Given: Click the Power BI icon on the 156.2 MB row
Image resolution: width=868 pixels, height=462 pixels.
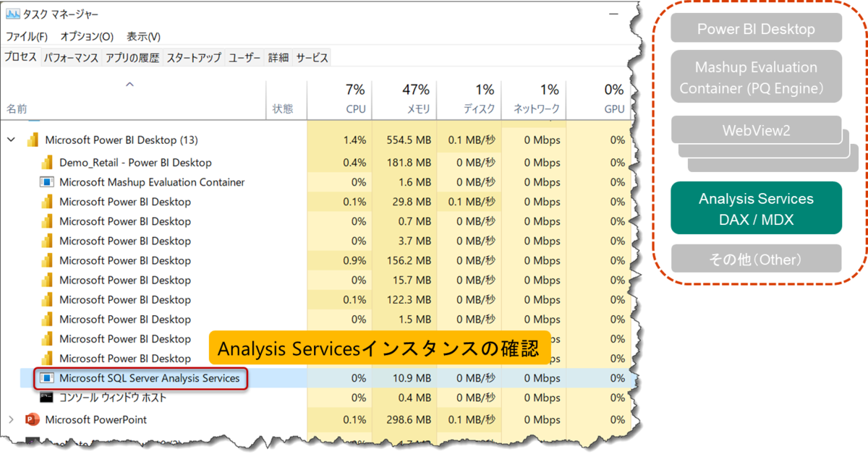Looking at the screenshot, I should 46,260.
